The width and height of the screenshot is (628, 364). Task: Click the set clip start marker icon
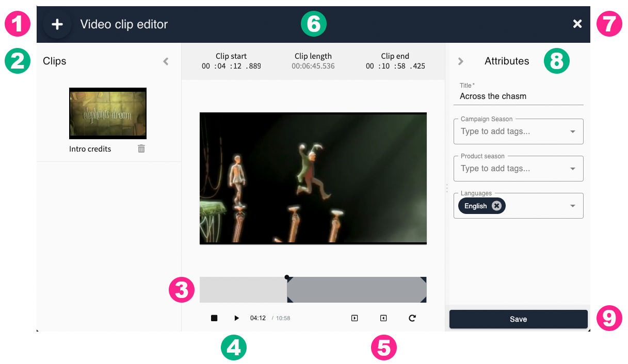pyautogui.click(x=355, y=318)
